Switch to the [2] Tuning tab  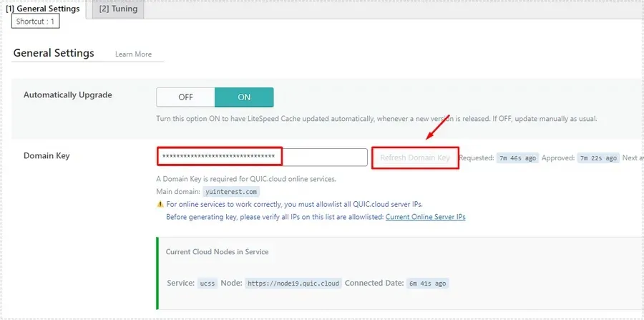pyautogui.click(x=118, y=9)
